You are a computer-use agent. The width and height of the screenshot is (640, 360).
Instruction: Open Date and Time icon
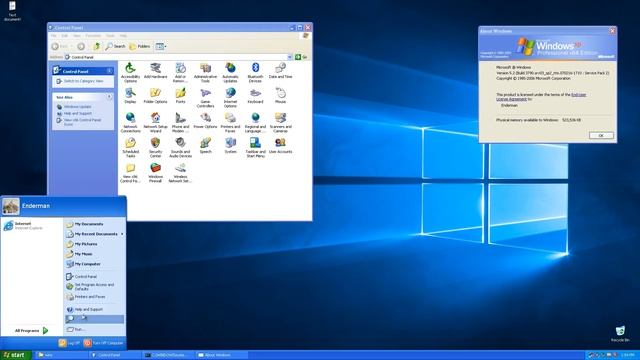pyautogui.click(x=280, y=71)
